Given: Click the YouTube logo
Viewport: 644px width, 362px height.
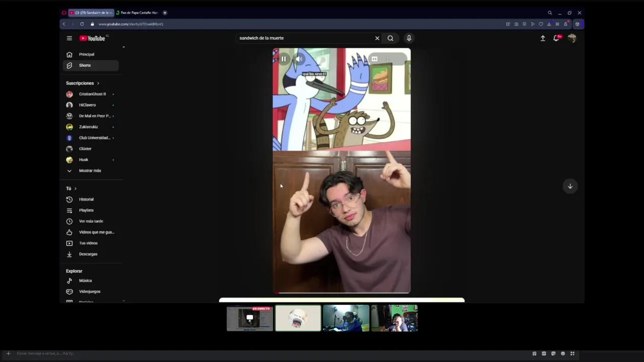Looking at the screenshot, I should pyautogui.click(x=93, y=38).
